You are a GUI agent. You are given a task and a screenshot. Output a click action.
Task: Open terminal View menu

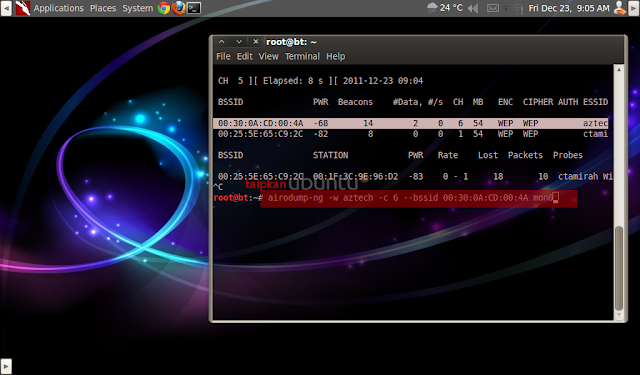point(268,56)
